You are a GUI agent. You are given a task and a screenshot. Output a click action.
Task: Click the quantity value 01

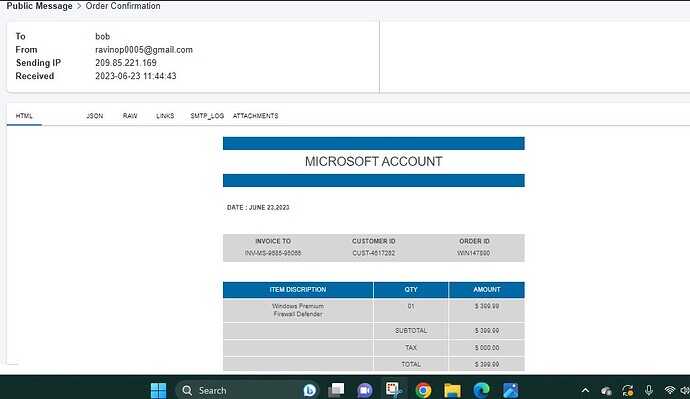coord(411,306)
